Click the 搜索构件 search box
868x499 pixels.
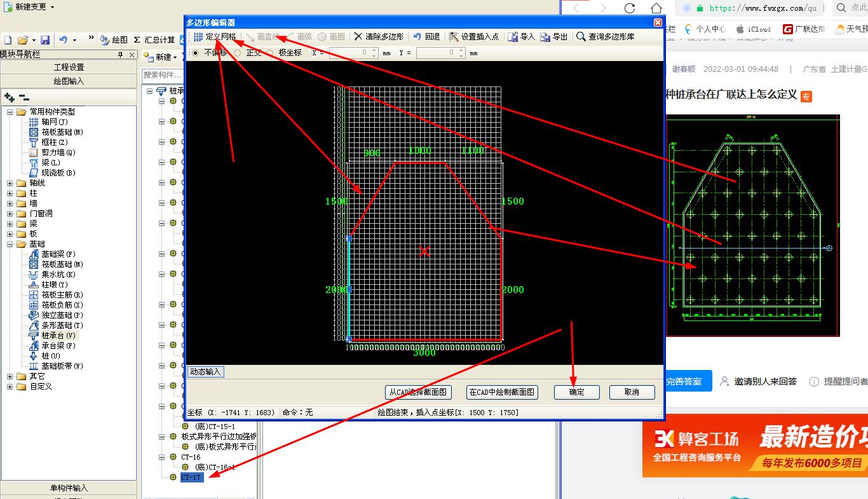[164, 75]
